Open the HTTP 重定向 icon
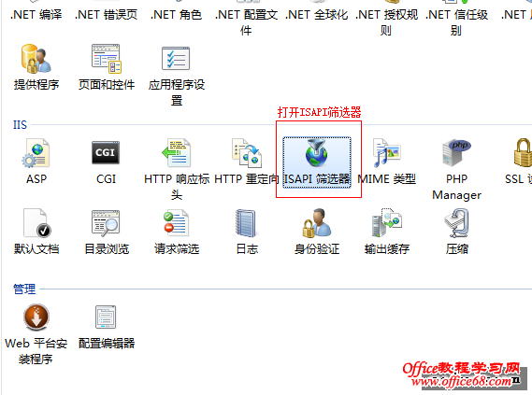 [x=247, y=153]
